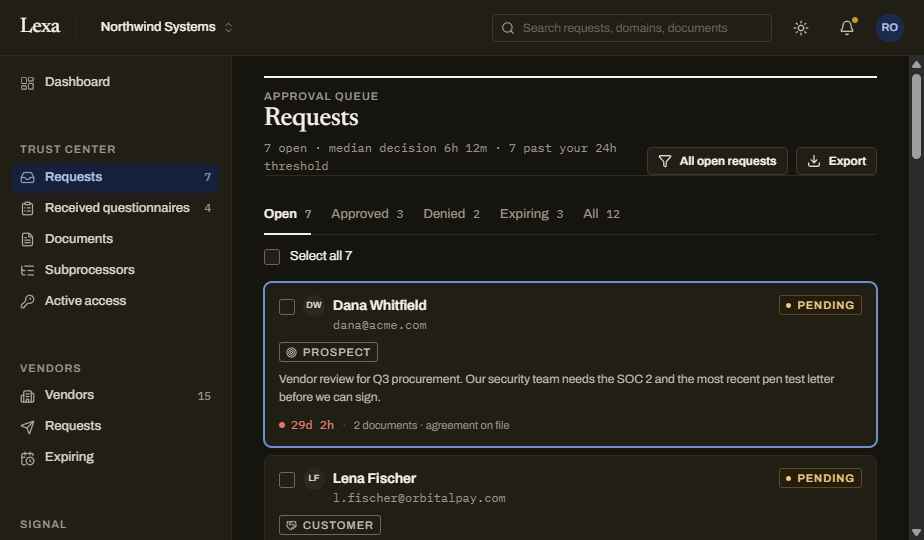This screenshot has height=540, width=924.
Task: Click the Subprocessors list icon
Action: pyautogui.click(x=27, y=271)
